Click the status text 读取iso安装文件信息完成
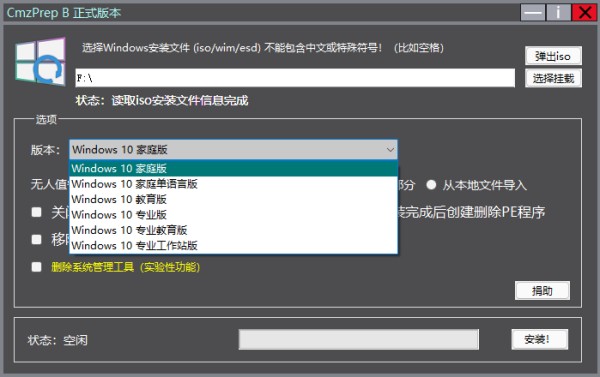600x377 pixels. [x=180, y=101]
